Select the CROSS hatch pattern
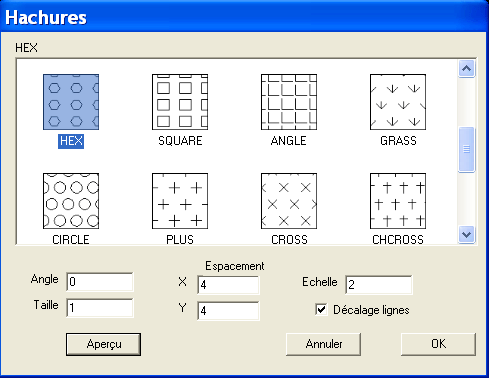Screen dimensions: 489x378 coord(289,201)
